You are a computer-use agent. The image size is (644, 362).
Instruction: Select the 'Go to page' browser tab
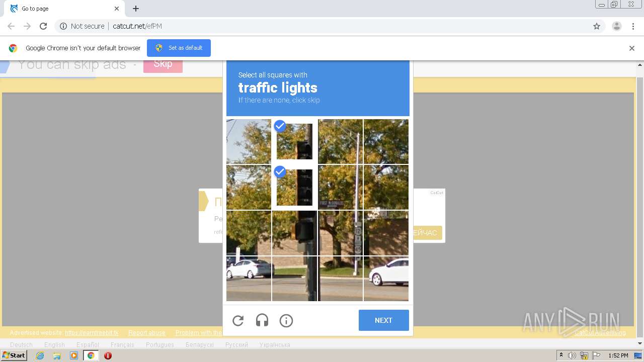coord(64,9)
